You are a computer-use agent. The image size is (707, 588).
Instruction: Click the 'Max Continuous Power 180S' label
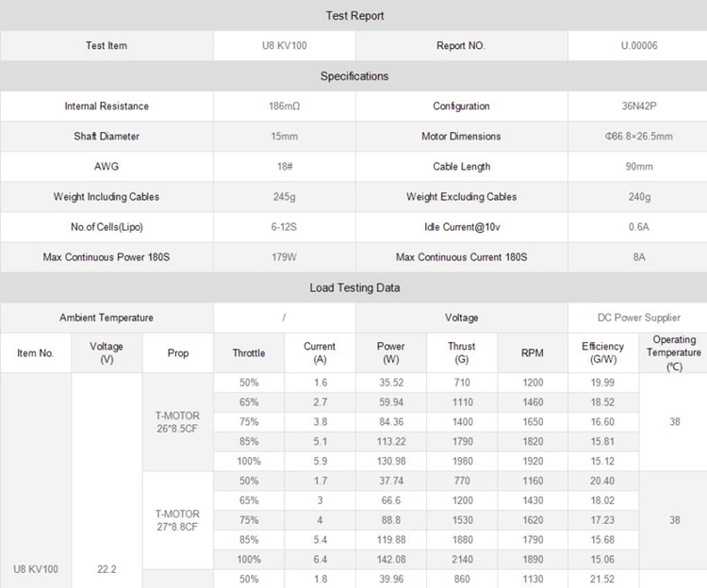tap(107, 257)
